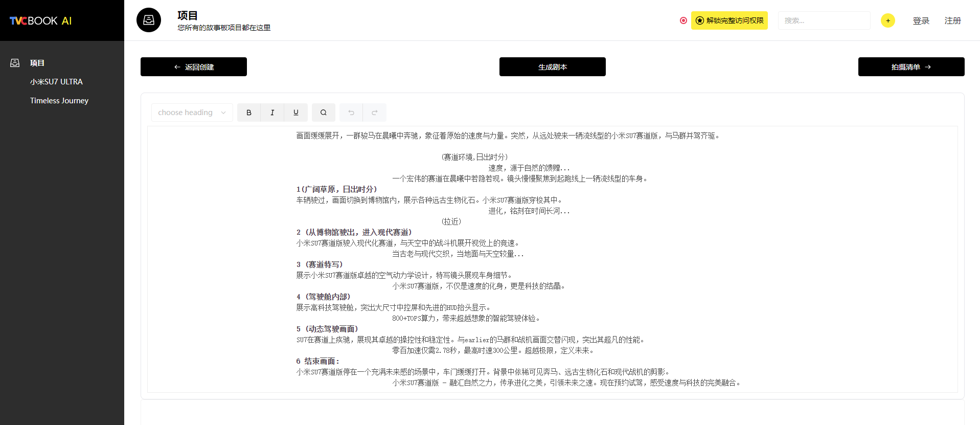Toggle italic formatting
Screen dimensions: 980x425
(272, 113)
